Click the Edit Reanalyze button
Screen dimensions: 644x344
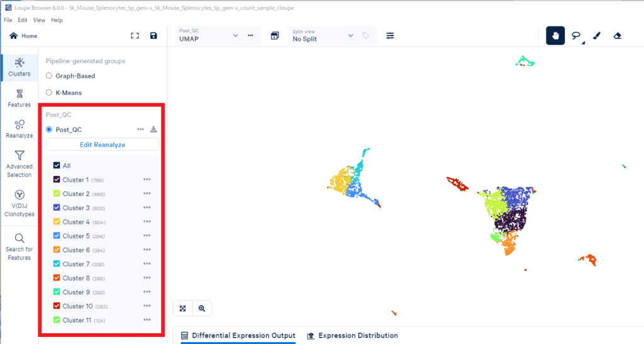point(102,145)
